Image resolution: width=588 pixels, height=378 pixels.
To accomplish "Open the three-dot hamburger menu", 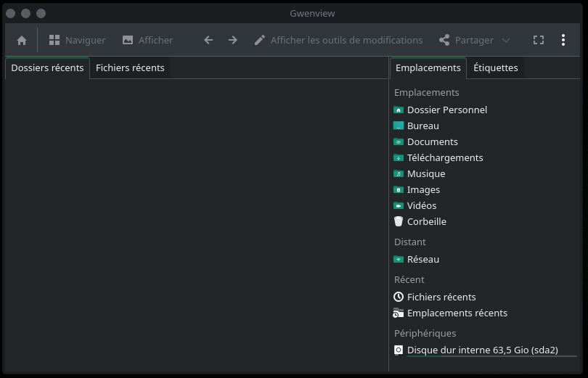I will [563, 41].
